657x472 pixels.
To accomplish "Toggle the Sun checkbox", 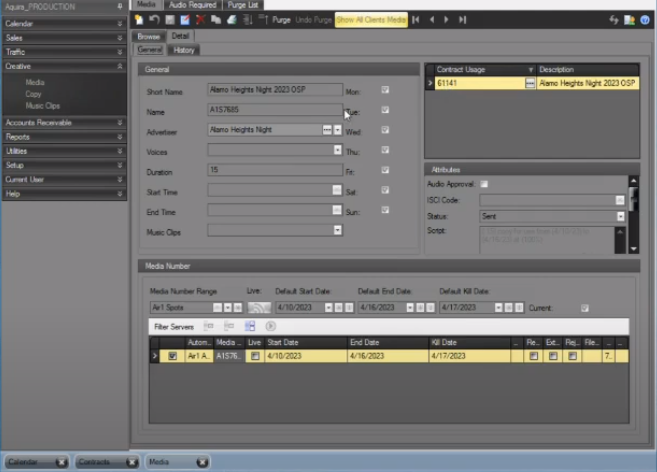I will click(x=385, y=210).
